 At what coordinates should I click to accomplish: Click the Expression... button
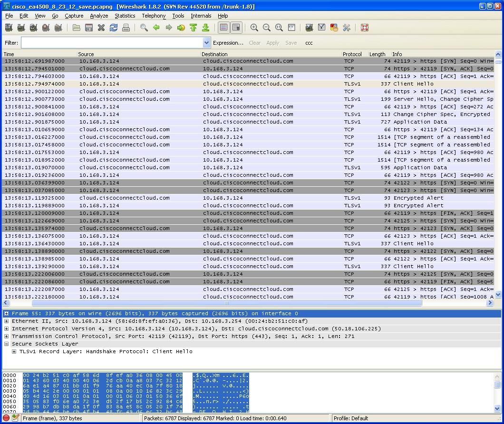click(228, 43)
